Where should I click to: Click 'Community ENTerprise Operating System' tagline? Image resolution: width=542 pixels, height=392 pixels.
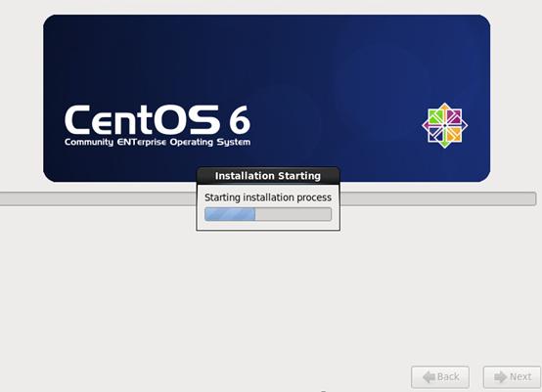click(158, 142)
